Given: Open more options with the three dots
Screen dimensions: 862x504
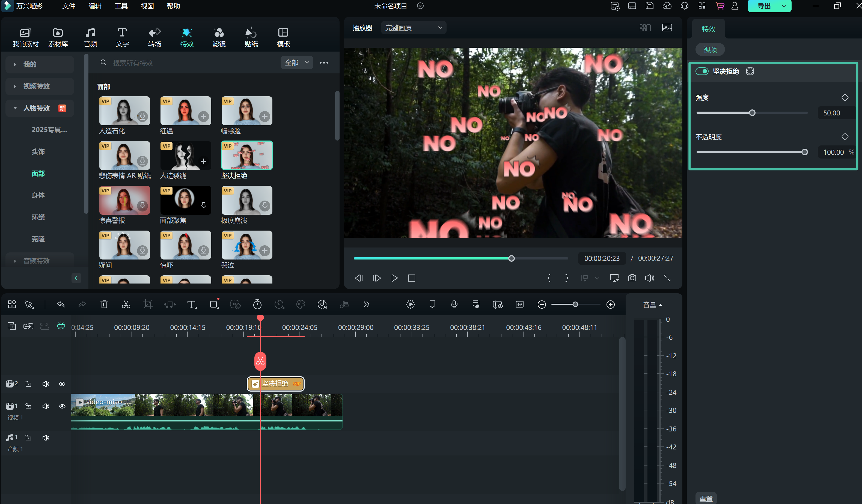Looking at the screenshot, I should pos(324,63).
